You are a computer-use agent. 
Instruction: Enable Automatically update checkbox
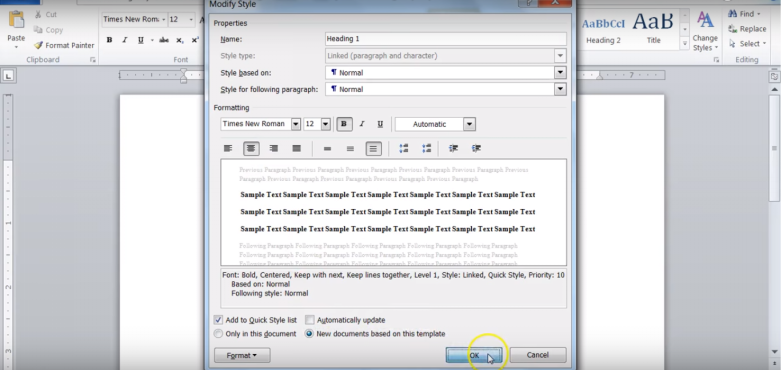tap(310, 320)
